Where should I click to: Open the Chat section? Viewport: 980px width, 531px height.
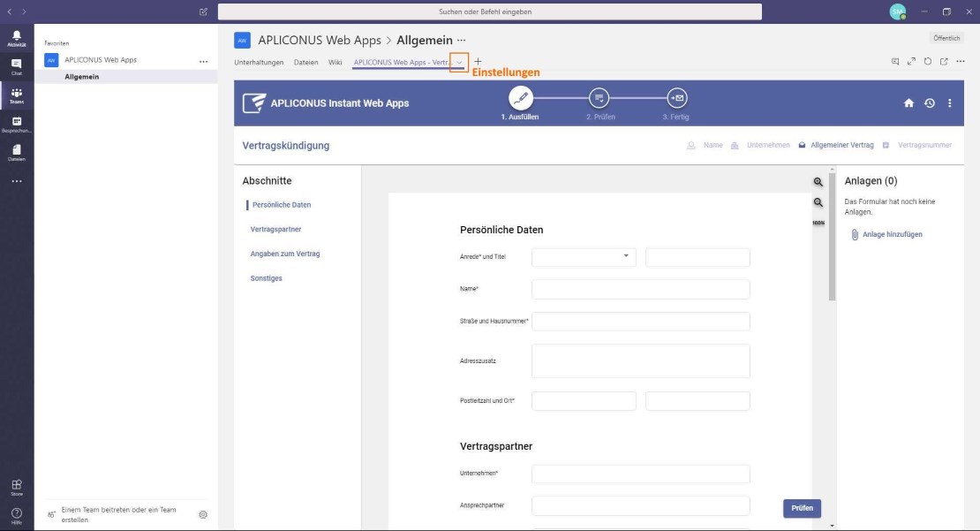[16, 67]
